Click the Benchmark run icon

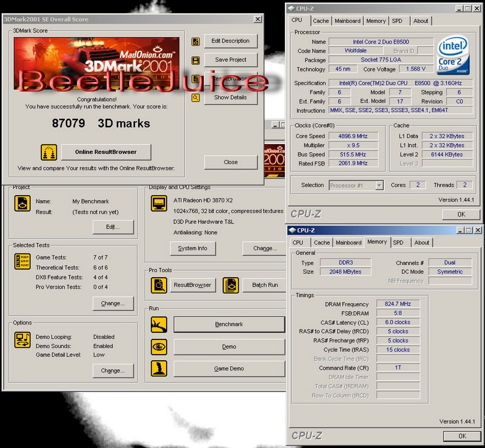point(159,324)
